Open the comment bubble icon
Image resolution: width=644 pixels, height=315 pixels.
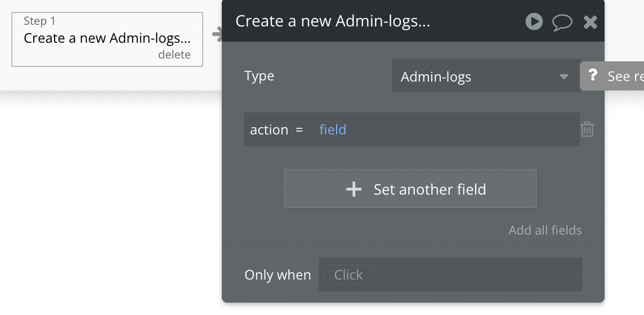click(x=562, y=22)
